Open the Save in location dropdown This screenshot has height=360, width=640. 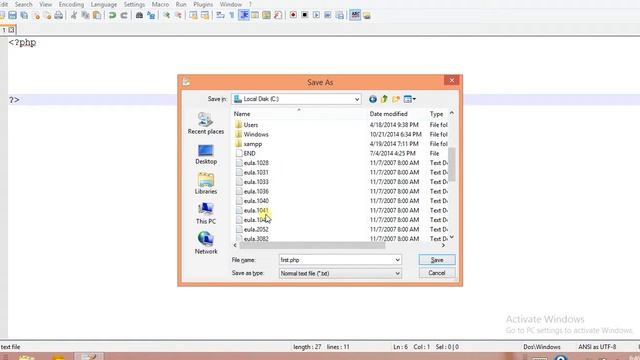[x=357, y=99]
